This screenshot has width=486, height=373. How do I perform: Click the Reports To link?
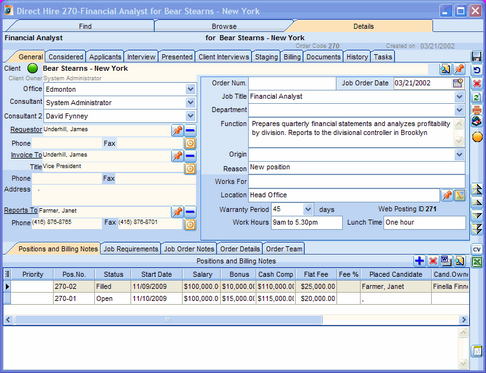pos(21,210)
